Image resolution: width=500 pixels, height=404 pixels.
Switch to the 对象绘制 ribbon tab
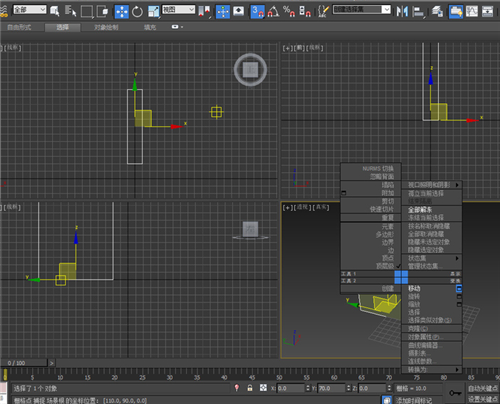pyautogui.click(x=106, y=27)
